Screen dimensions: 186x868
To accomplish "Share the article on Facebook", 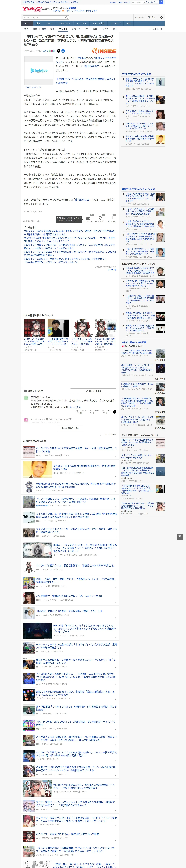I will coord(63,51).
